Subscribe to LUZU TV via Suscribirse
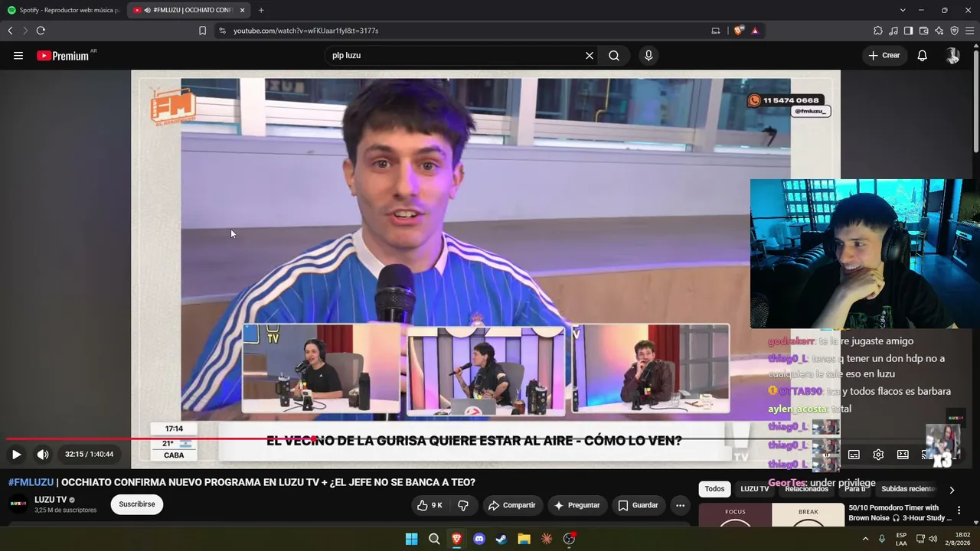This screenshot has height=551, width=980. click(137, 504)
